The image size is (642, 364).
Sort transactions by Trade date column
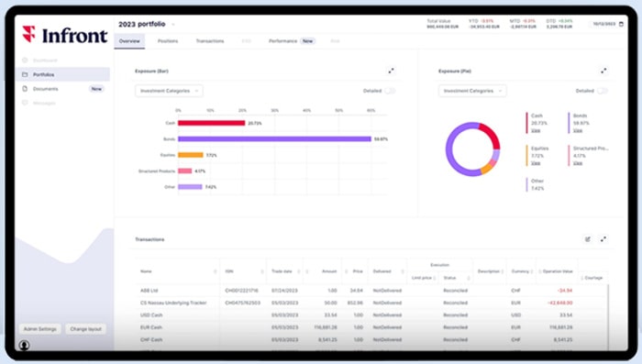282,271
